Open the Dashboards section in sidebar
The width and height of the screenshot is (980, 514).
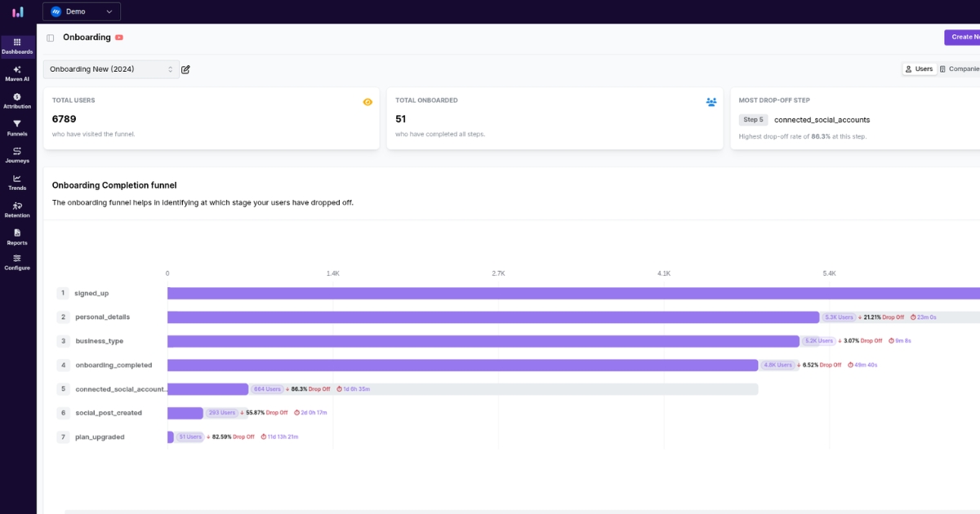17,47
